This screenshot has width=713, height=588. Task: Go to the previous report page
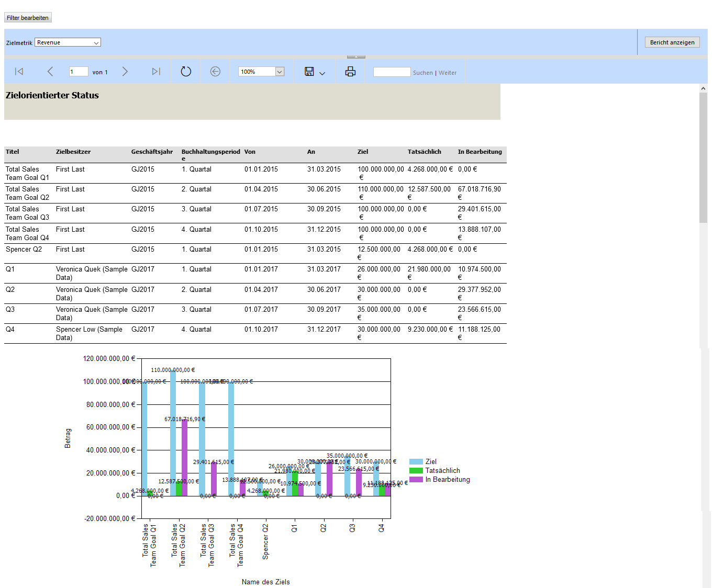coord(50,72)
